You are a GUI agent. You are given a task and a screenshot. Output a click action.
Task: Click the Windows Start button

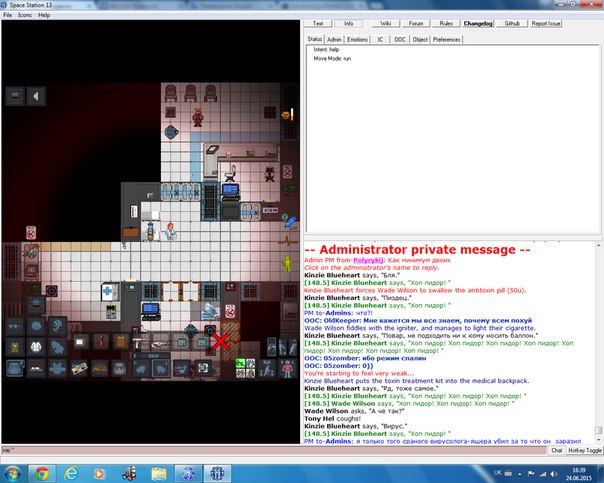point(12,473)
